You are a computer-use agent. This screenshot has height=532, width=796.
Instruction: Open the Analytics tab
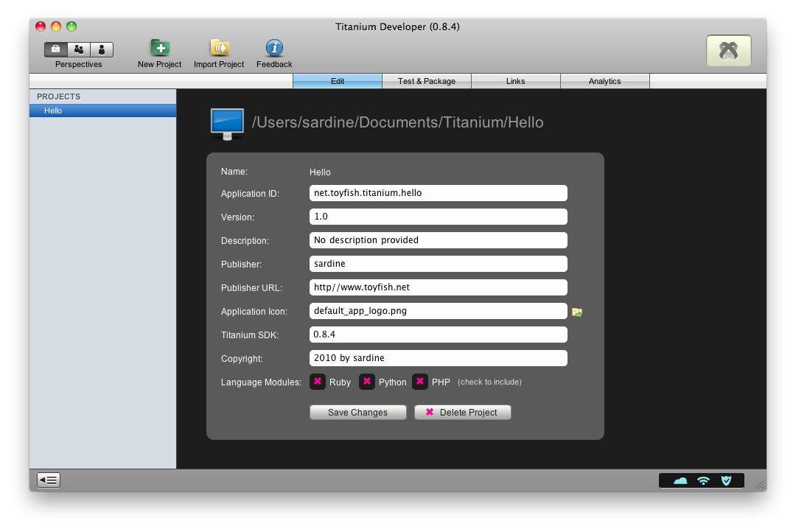pos(605,81)
